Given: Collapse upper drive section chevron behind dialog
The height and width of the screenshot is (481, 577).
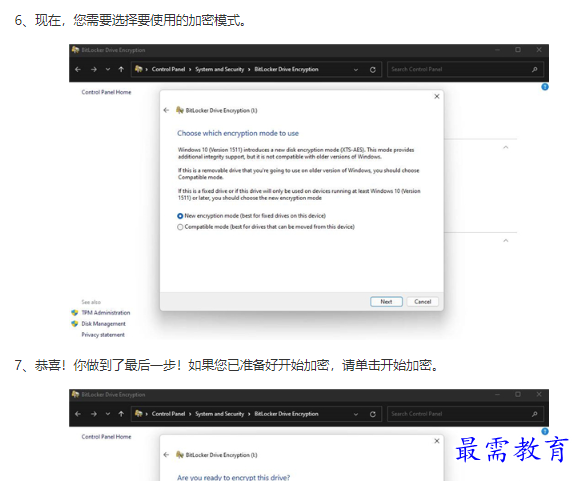Looking at the screenshot, I should pyautogui.click(x=506, y=147).
